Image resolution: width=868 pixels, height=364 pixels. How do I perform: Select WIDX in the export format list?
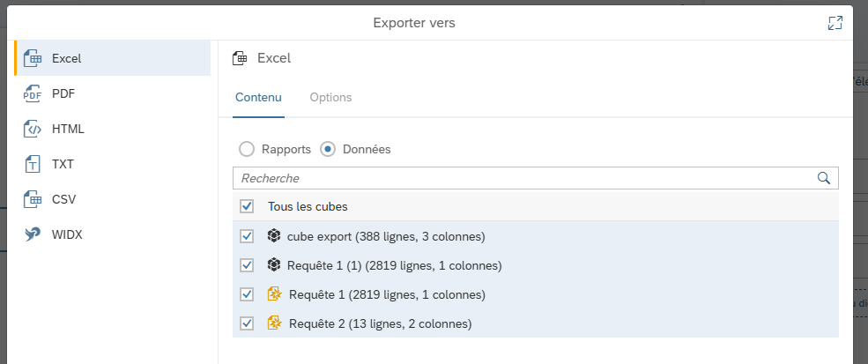point(113,235)
